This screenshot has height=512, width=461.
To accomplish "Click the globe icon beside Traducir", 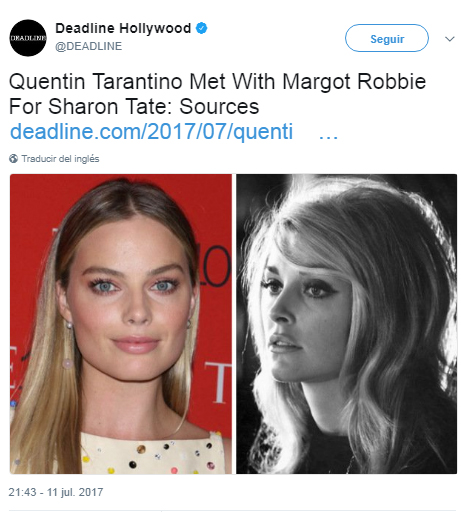I will pyautogui.click(x=13, y=159).
